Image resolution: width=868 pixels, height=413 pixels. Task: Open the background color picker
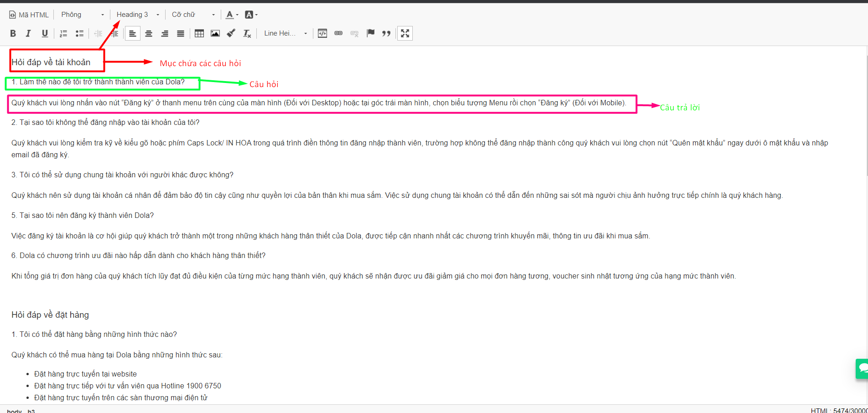pos(251,15)
